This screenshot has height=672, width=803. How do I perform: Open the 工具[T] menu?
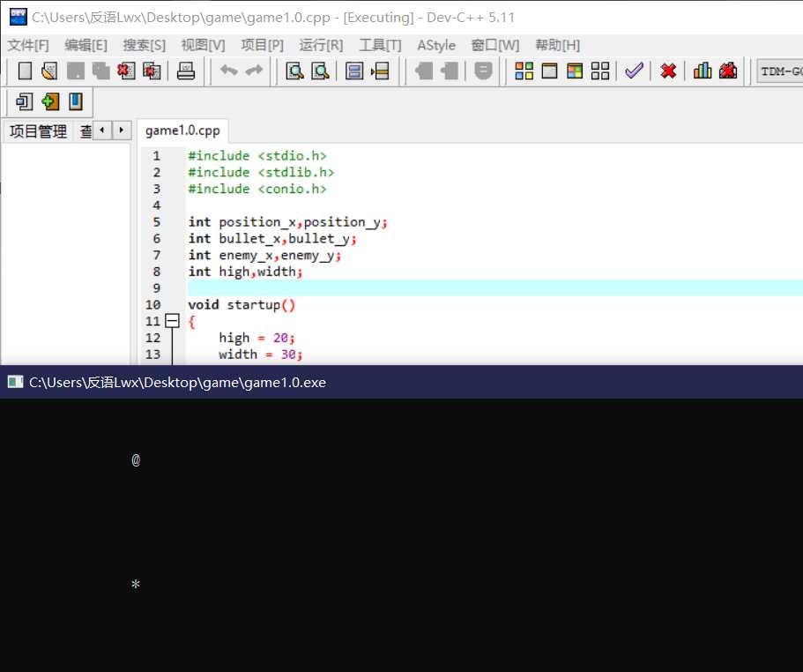(x=380, y=45)
